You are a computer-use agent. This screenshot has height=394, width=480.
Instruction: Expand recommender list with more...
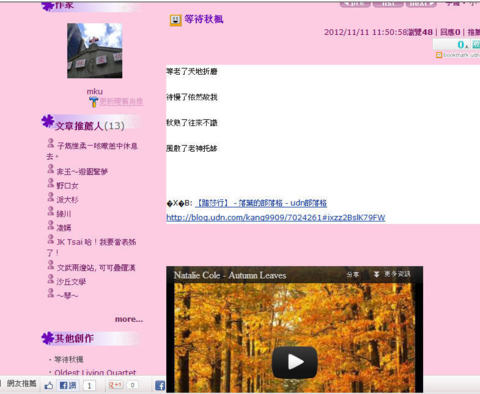tap(129, 319)
